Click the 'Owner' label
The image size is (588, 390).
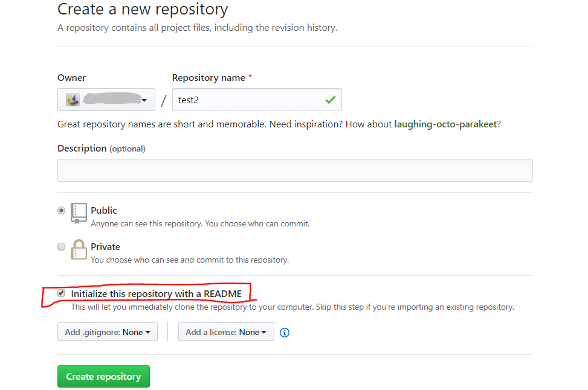click(72, 78)
